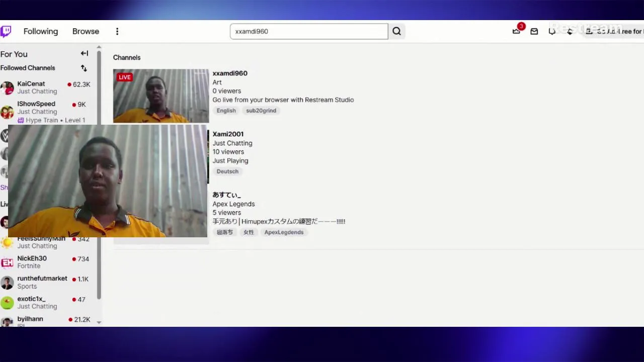The height and width of the screenshot is (362, 644).
Task: Click the Deutsch tag
Action: tap(227, 171)
